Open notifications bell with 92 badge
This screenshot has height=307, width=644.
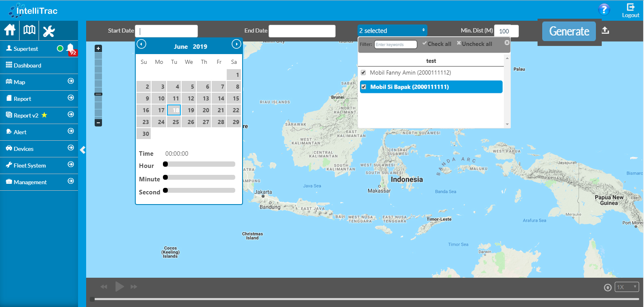coord(71,49)
